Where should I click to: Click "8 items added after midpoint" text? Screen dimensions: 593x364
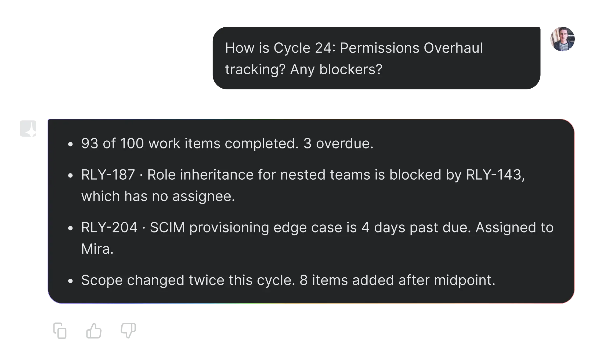pyautogui.click(x=397, y=280)
